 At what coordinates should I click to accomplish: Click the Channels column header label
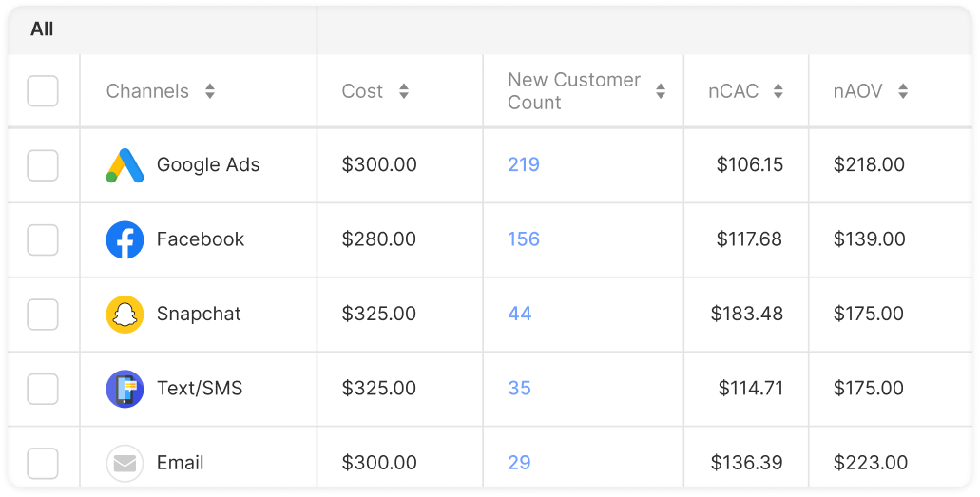click(147, 91)
